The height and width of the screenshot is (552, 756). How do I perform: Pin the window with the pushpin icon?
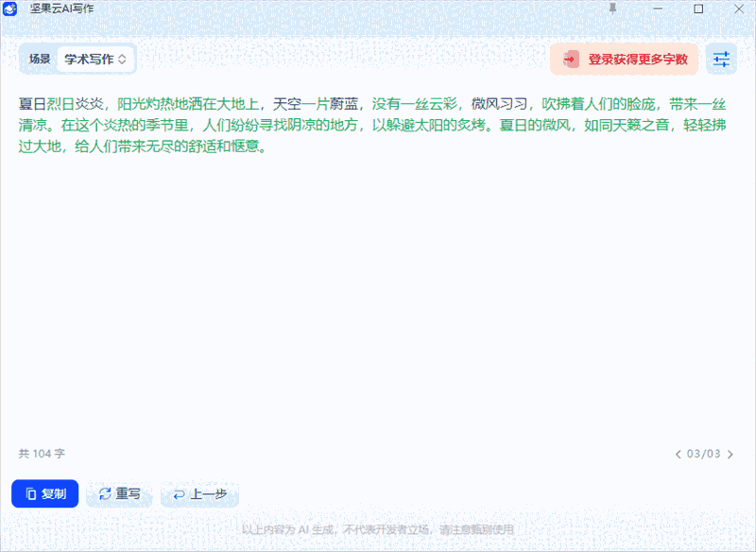[612, 9]
